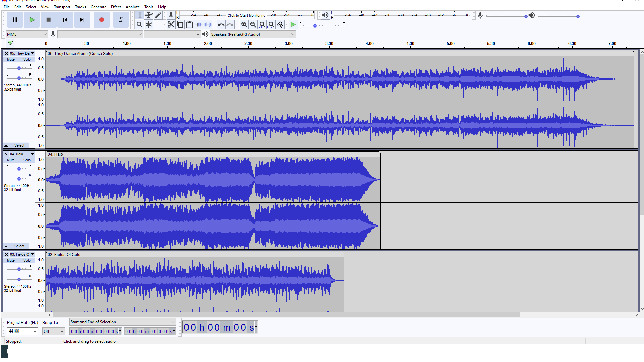Change the playback device from Speakers dropdown
Image resolution: width=644 pixels, height=362 pixels.
tap(253, 34)
